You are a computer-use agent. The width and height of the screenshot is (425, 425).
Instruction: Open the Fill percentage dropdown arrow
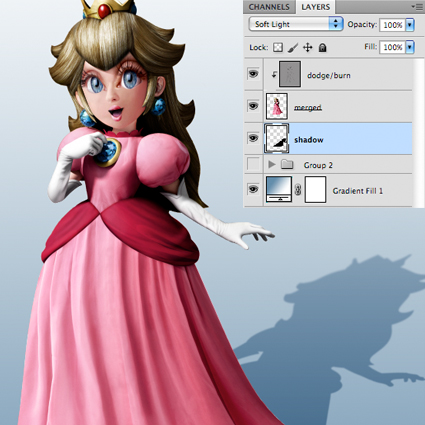[x=410, y=47]
